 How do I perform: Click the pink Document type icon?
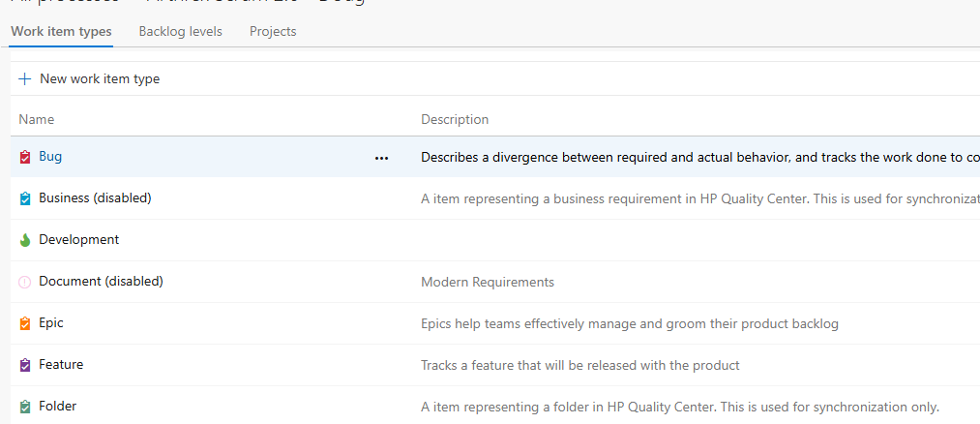point(25,282)
